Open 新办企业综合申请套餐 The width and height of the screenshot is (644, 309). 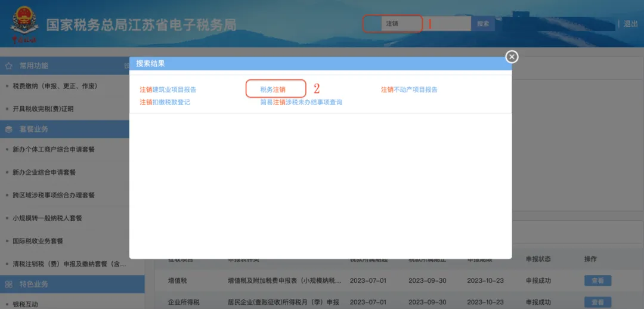(44, 172)
